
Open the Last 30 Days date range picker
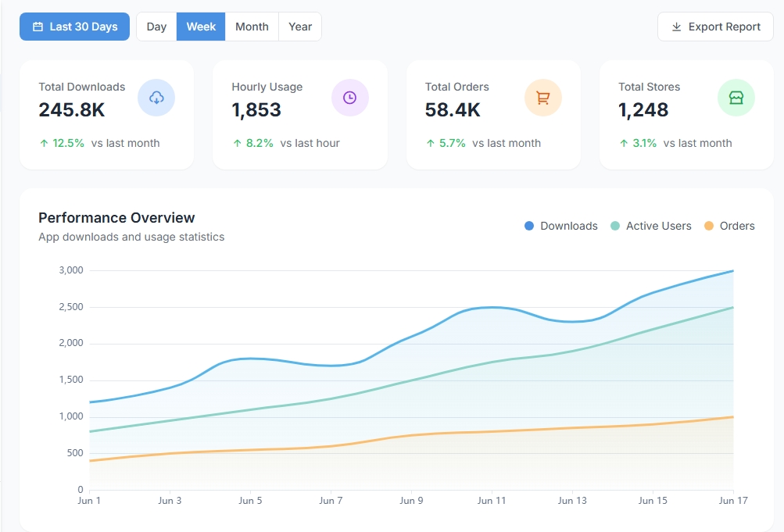(x=74, y=27)
